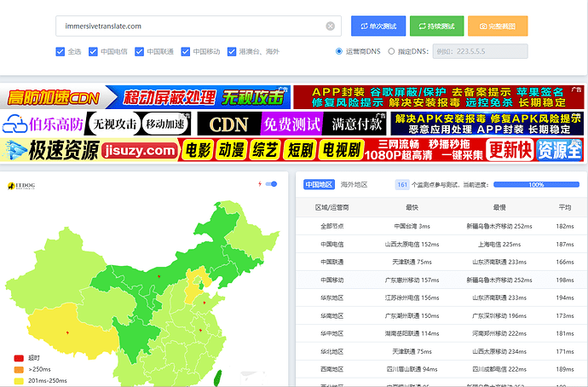
Task: Select the 运营商DNS radio option
Action: 339,51
